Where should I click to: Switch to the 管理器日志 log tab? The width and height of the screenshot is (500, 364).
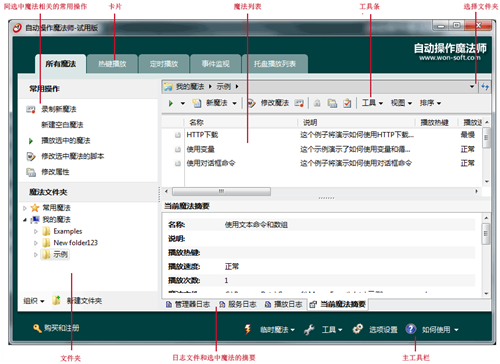[188, 304]
